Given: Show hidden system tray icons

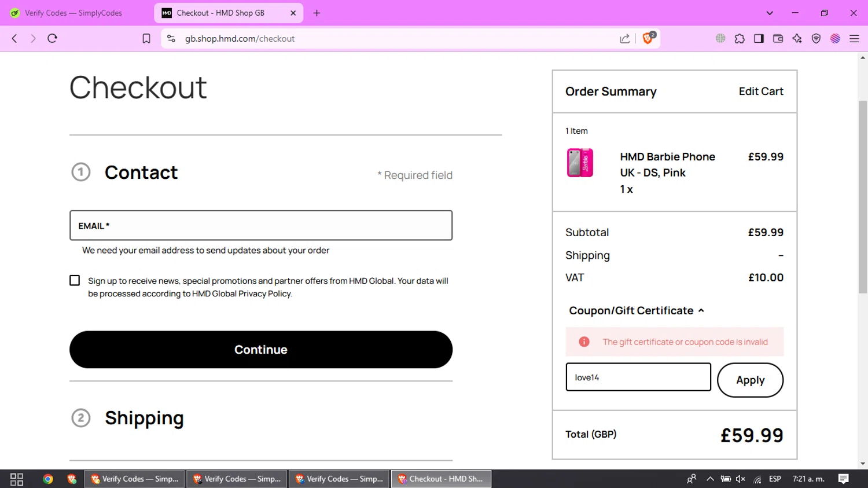Looking at the screenshot, I should [x=710, y=479].
